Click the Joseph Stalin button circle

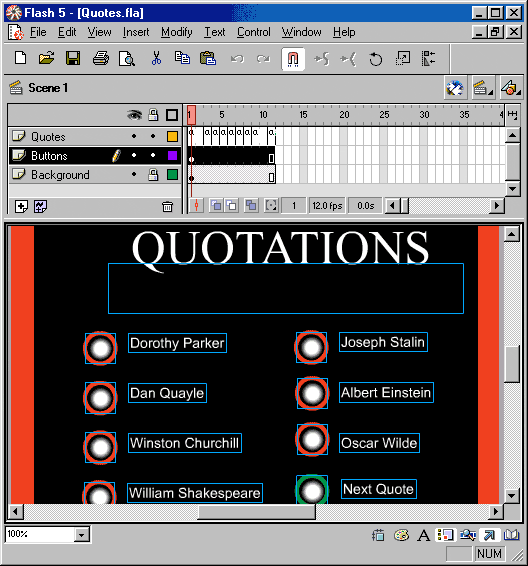point(311,347)
